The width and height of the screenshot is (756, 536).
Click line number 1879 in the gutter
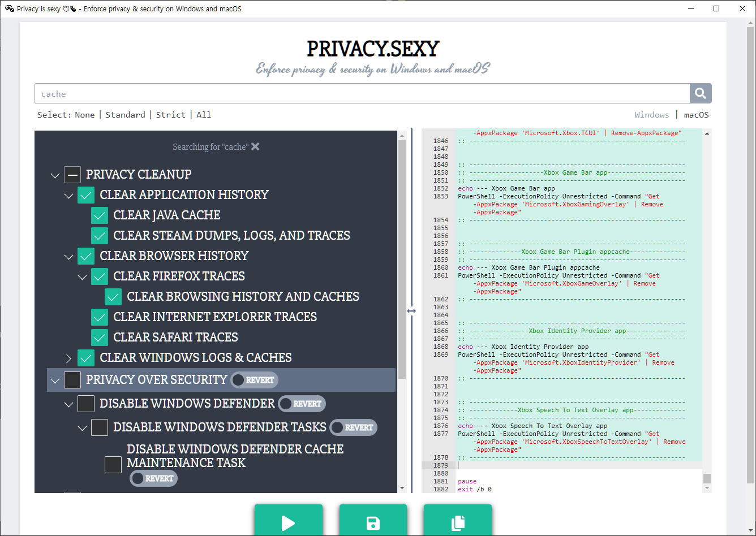(x=441, y=465)
